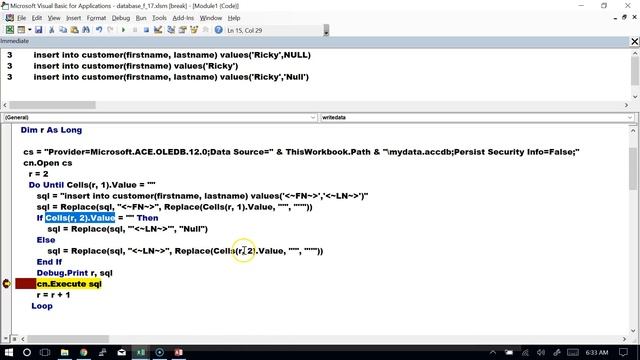
Task: Click the Redo arrow icon
Action: 110,30
